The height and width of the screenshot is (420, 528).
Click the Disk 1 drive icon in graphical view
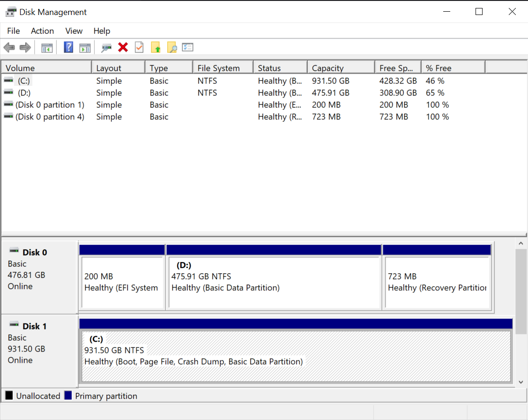click(14, 324)
